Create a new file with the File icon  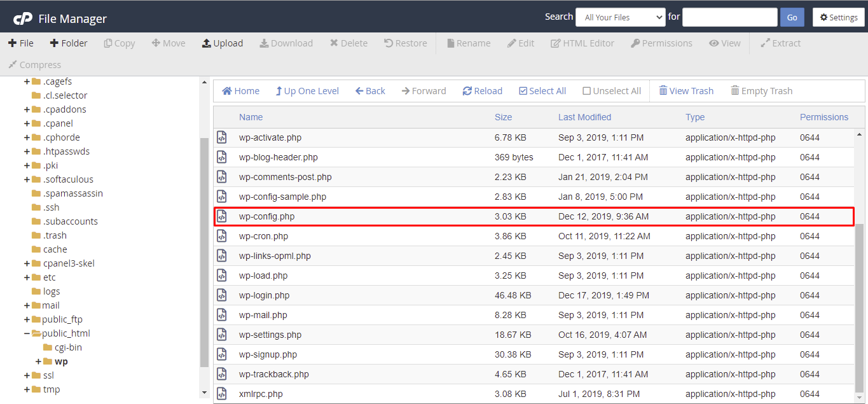tap(21, 43)
